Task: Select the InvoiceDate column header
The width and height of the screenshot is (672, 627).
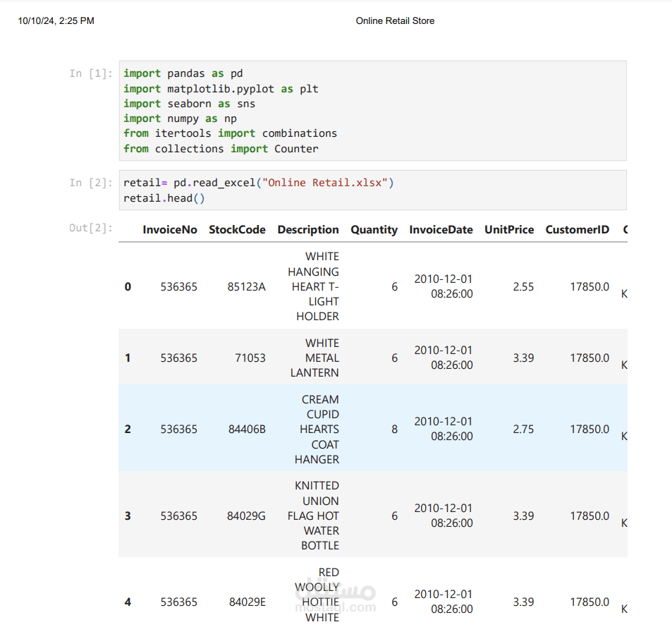Action: 441,230
